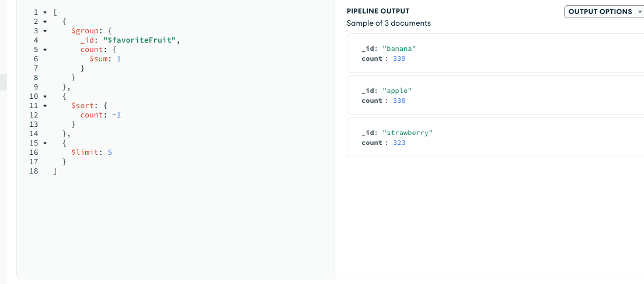
Task: Collapse the count object on line 5
Action: click(45, 50)
